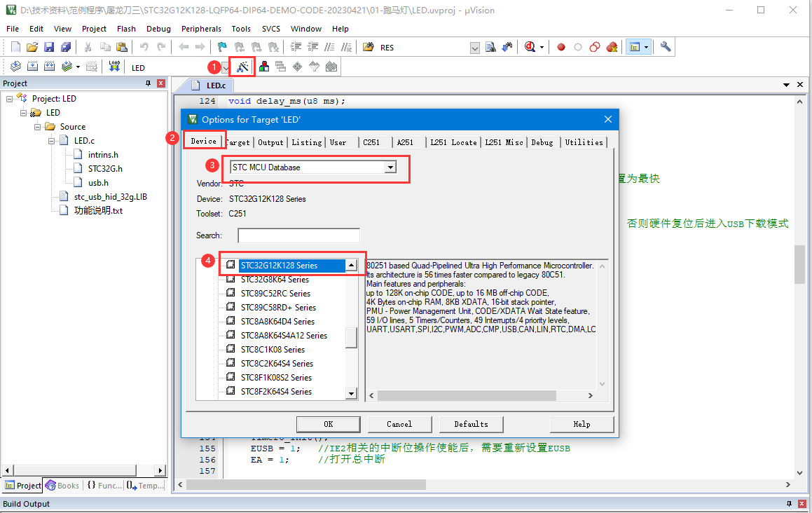Close the Project panel
This screenshot has height=513, width=812.
[161, 83]
